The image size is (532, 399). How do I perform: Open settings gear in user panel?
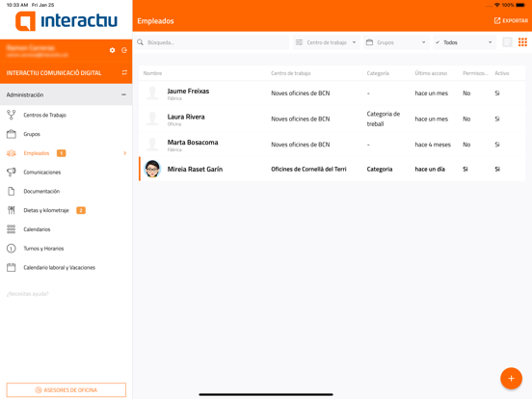[113, 50]
